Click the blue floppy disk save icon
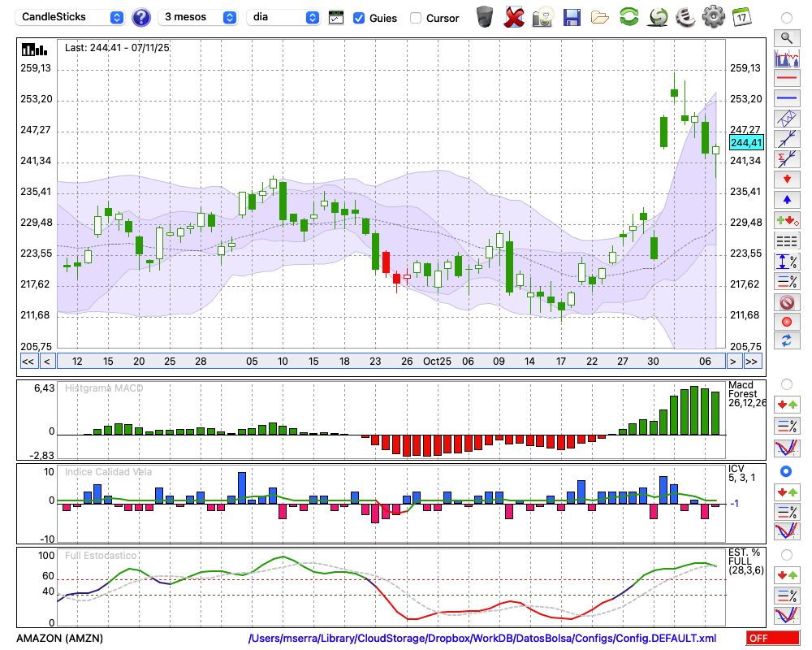Screen dimensions: 812x650 pos(572,16)
